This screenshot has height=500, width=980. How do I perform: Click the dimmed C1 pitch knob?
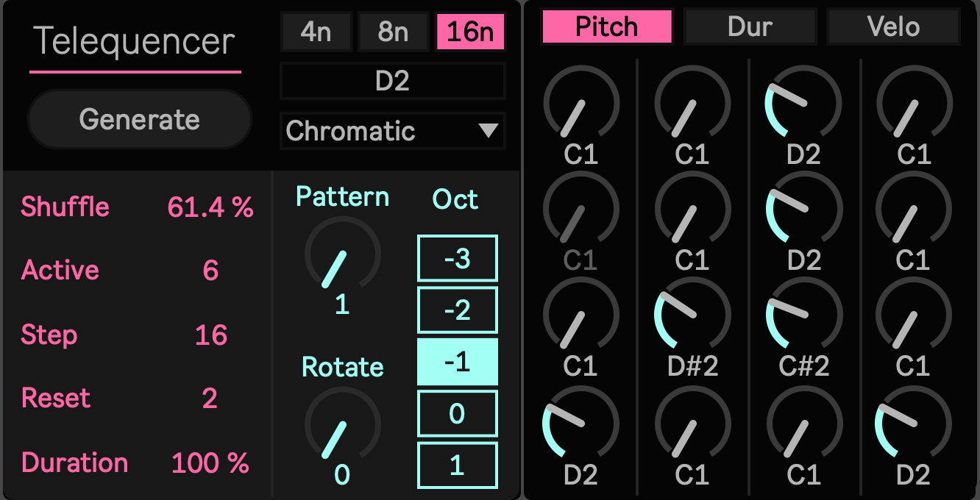click(x=581, y=209)
